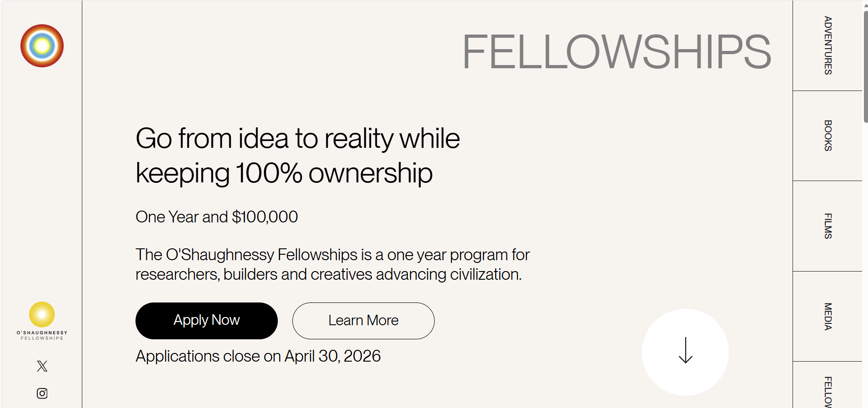Click the Learn More button
868x408 pixels.
pos(363,321)
